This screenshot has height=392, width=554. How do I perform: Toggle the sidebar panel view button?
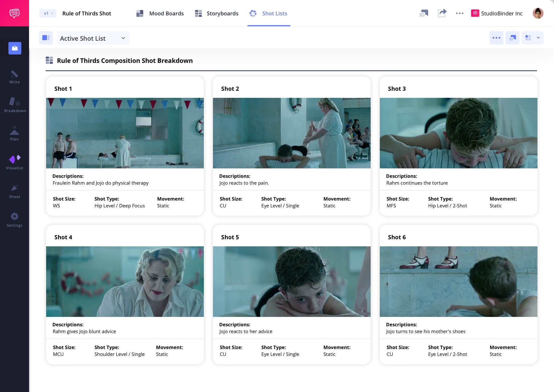[x=46, y=38]
